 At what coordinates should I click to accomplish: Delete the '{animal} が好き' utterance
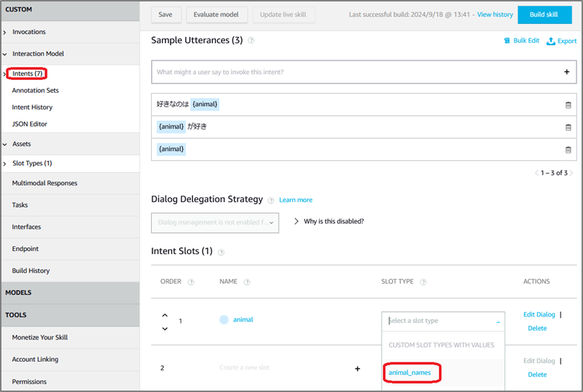tap(568, 127)
